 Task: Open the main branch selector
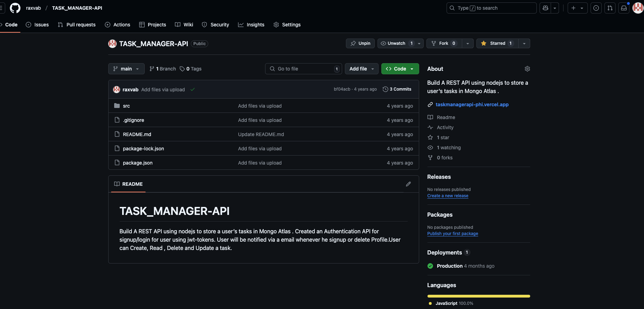coord(126,69)
